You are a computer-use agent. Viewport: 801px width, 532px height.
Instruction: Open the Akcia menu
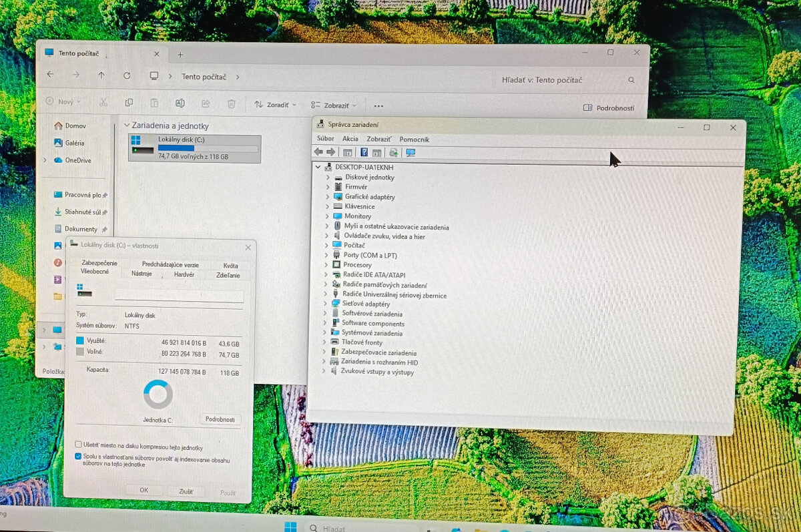pyautogui.click(x=350, y=139)
